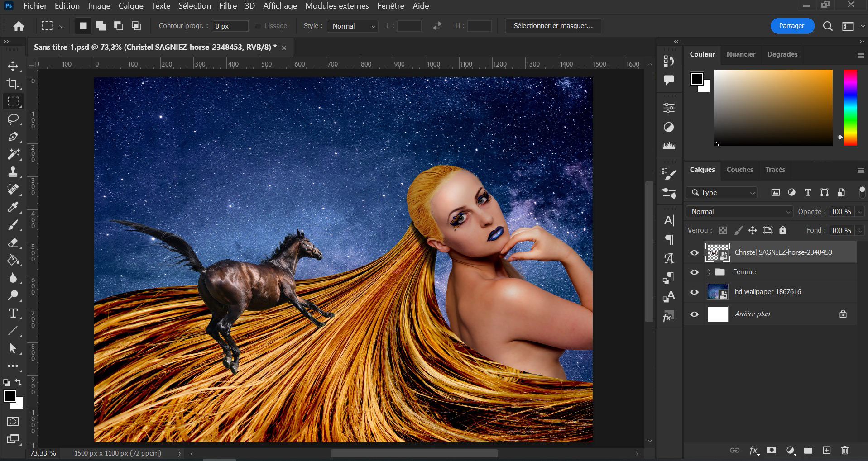Screen dimensions: 868x461
Task: Select the Move tool
Action: coord(13,66)
